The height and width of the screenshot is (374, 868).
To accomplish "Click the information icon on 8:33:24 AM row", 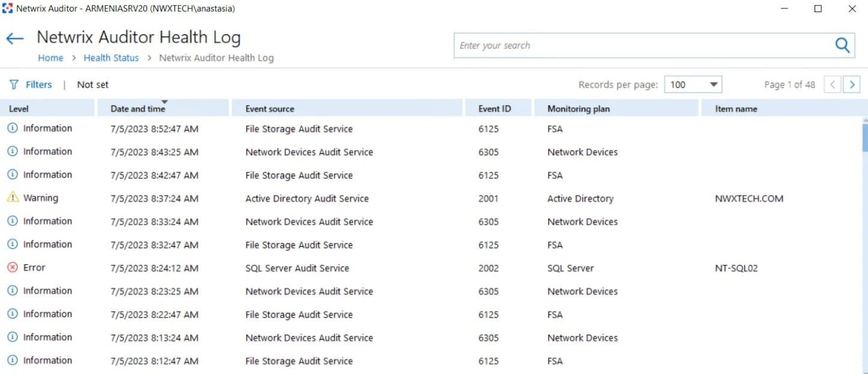I will pyautogui.click(x=13, y=221).
